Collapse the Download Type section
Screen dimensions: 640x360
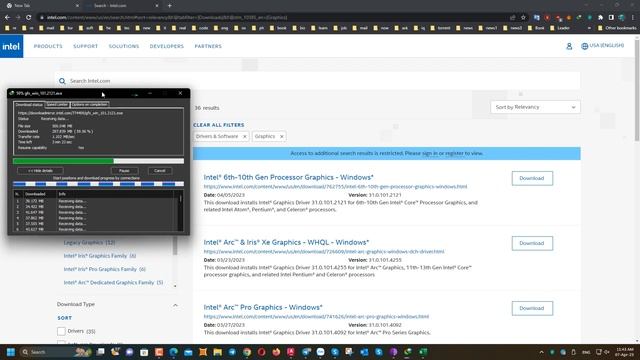click(175, 305)
